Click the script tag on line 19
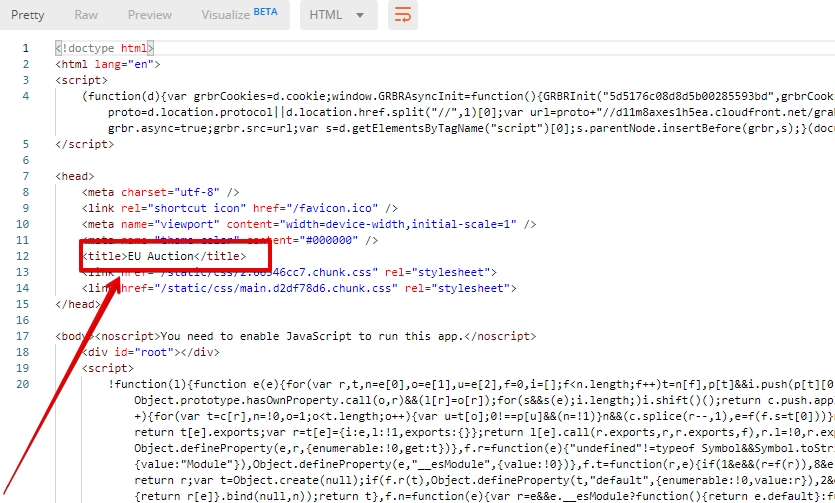This screenshot has width=835, height=503. (108, 368)
